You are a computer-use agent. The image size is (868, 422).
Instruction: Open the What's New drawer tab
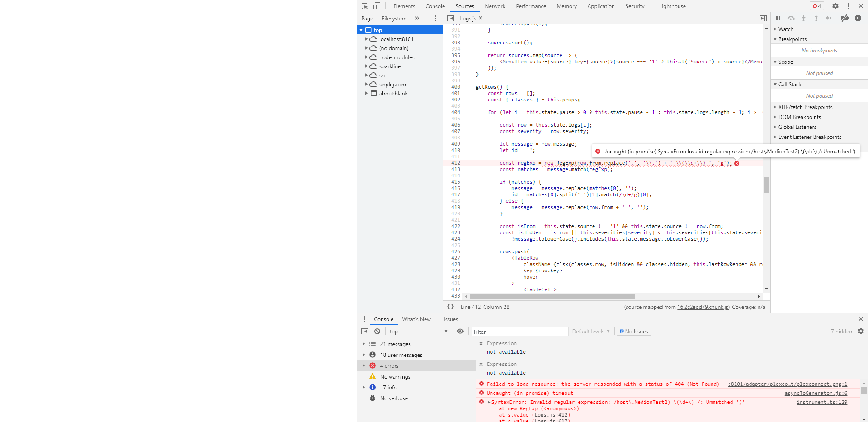tap(416, 319)
